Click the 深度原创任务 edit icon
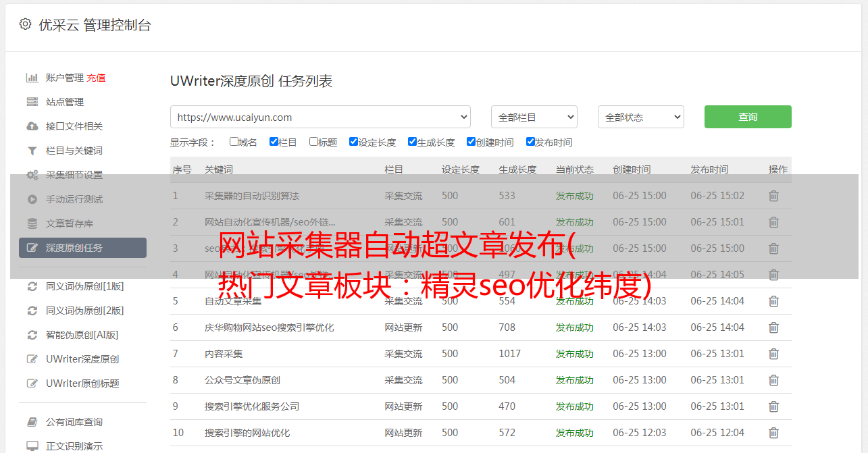 (x=32, y=248)
